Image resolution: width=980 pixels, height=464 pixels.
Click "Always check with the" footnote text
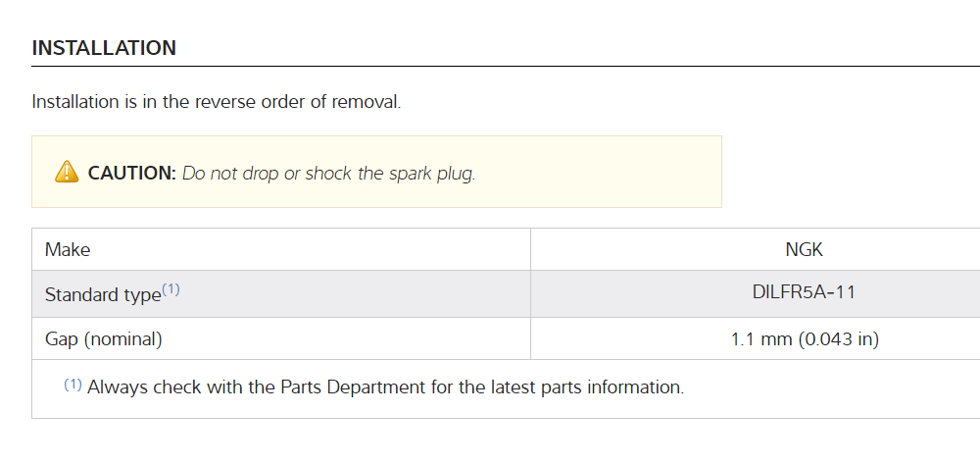(166, 387)
